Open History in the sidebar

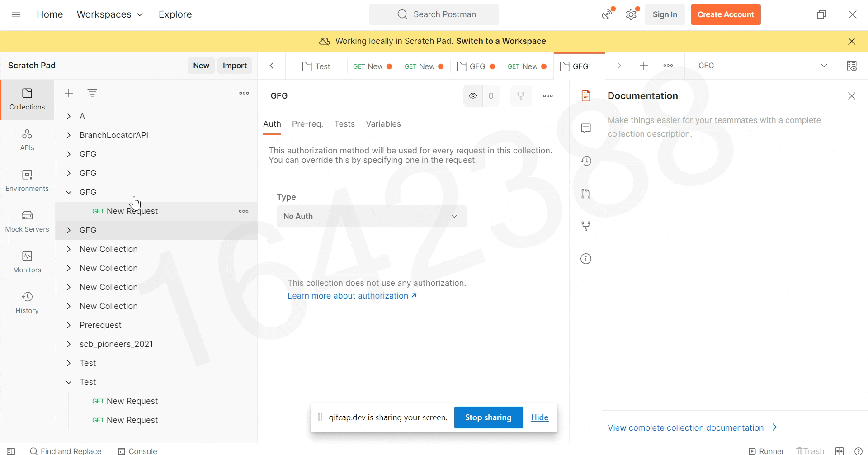(27, 303)
